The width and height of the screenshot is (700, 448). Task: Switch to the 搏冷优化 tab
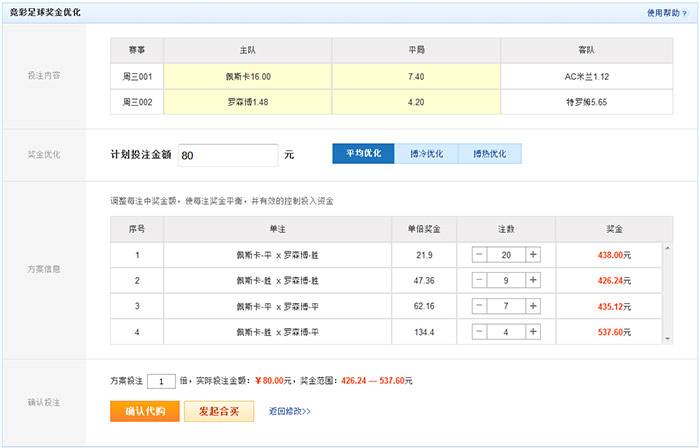[x=427, y=154]
